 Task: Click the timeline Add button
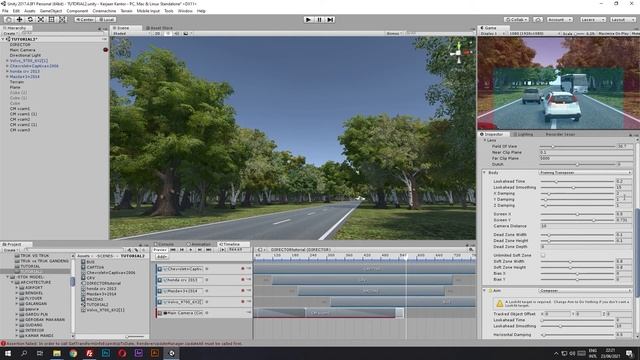pos(162,257)
